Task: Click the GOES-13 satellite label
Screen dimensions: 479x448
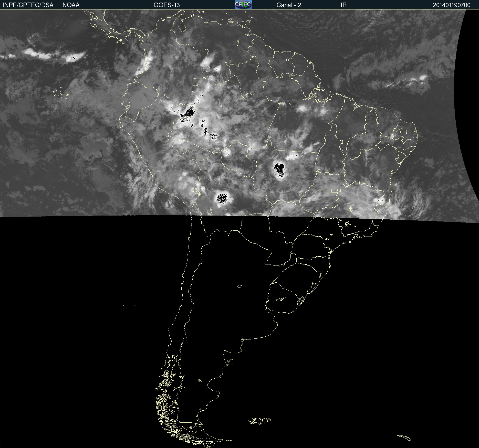Action: click(x=167, y=5)
